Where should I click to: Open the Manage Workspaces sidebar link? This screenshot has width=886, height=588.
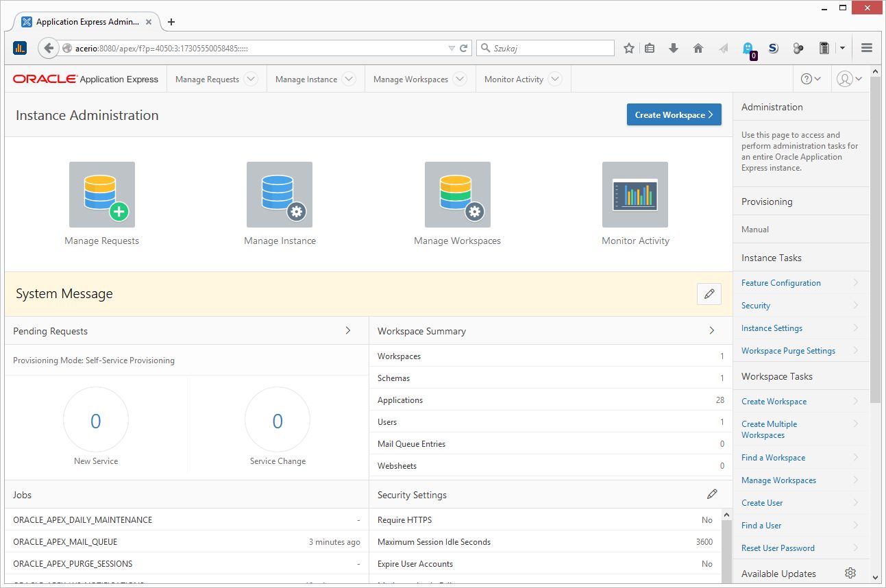[778, 480]
